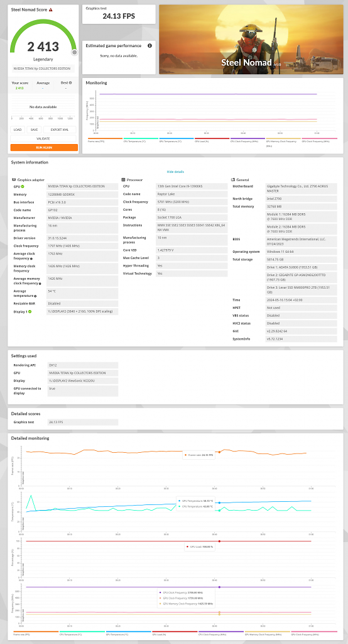Image resolution: width=348 pixels, height=644 pixels.
Task: Click the Graphics adapter section icon
Action: point(14,179)
